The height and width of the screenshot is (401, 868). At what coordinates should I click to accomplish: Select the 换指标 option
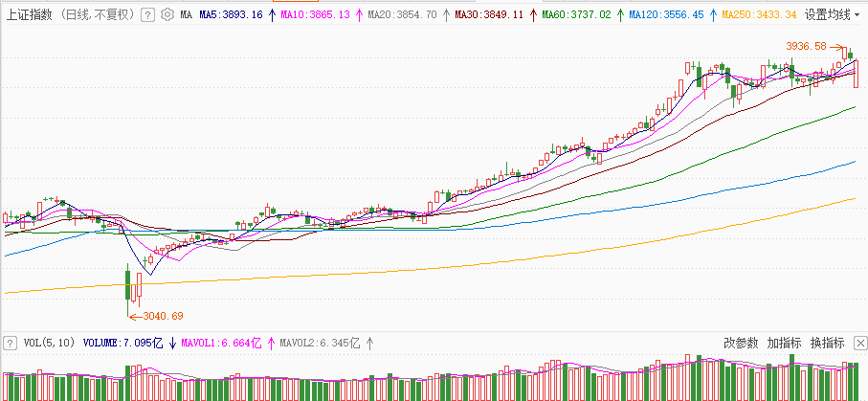(x=826, y=343)
